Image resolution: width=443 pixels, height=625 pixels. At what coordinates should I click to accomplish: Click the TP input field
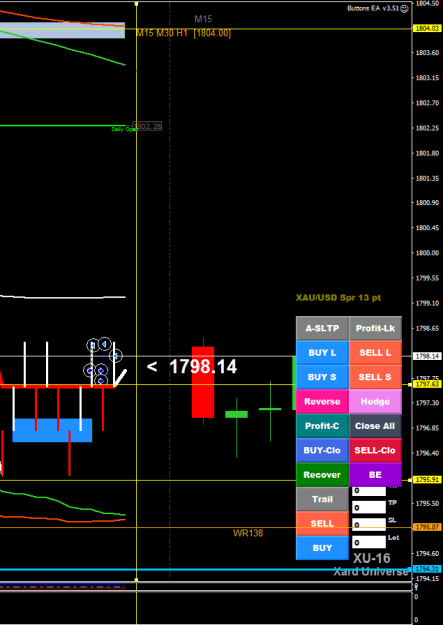(369, 507)
